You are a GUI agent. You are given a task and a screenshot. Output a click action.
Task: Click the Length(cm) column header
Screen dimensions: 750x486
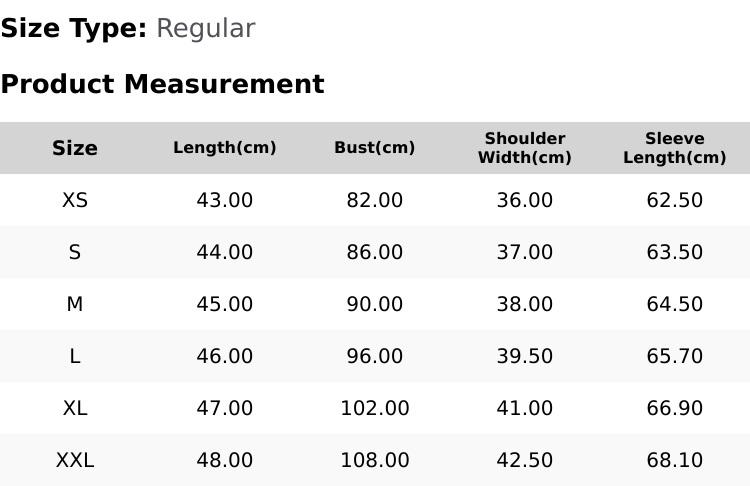(224, 148)
